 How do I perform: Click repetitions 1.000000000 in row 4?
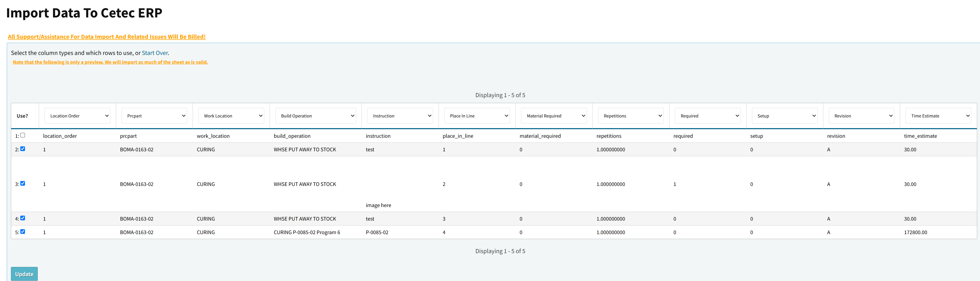point(611,219)
